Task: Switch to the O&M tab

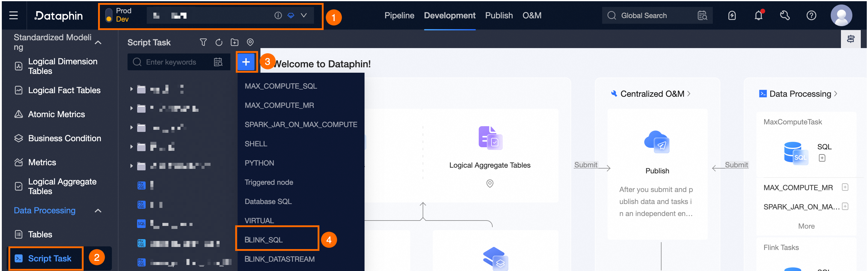Action: point(532,16)
